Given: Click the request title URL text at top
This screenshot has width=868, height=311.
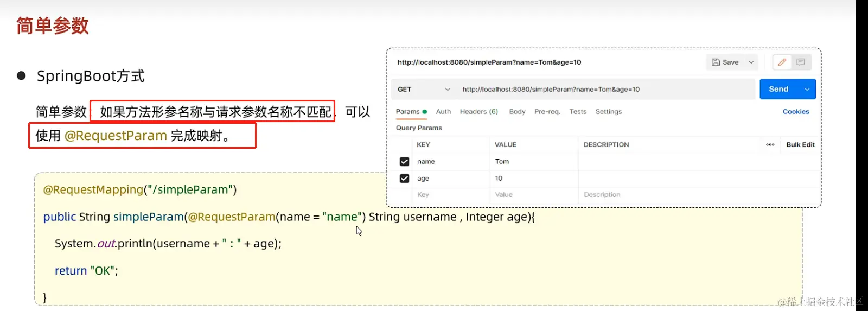Looking at the screenshot, I should tap(489, 62).
